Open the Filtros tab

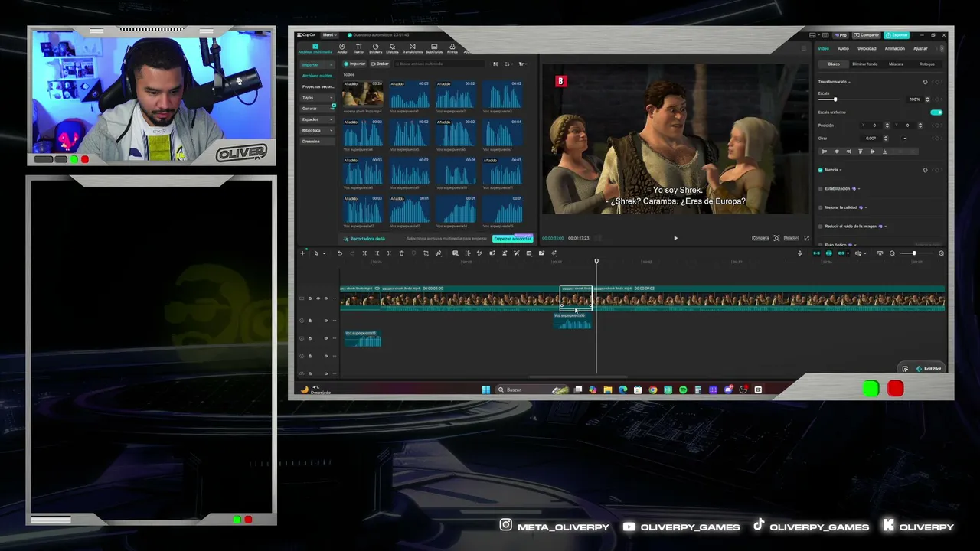452,48
